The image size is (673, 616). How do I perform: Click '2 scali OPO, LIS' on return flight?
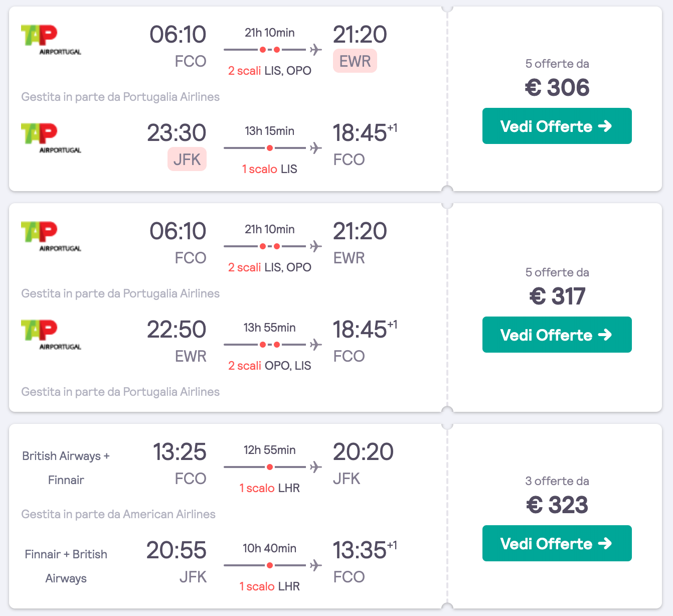270,366
